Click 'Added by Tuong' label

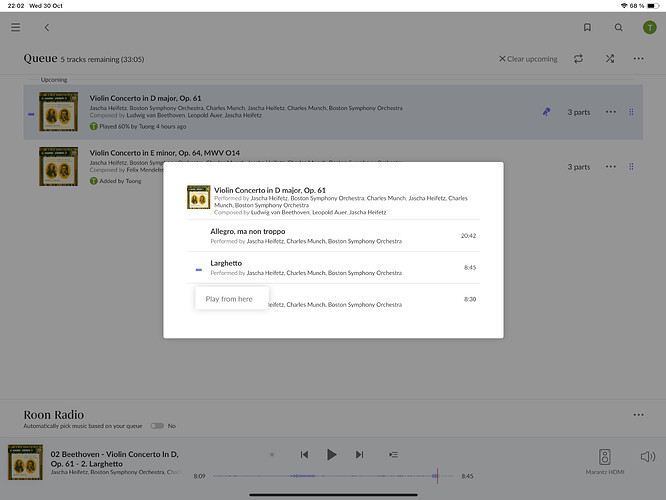pos(120,181)
